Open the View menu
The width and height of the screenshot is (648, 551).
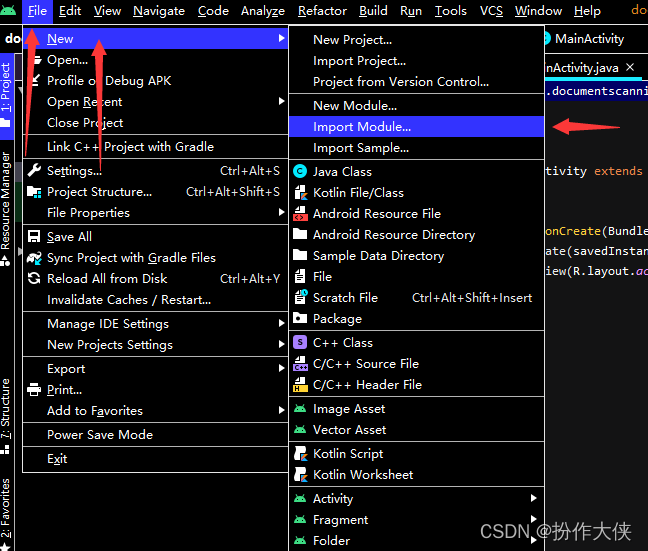(107, 11)
